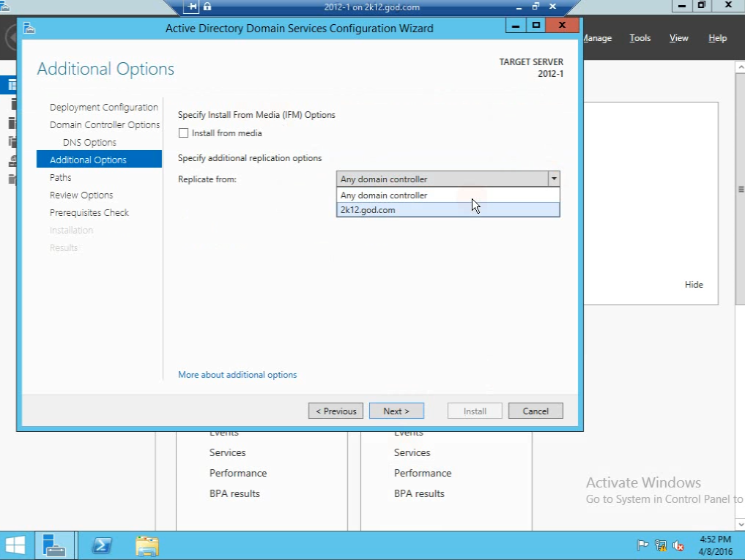
Task: Click the lock icon on the connection bar
Action: 207,7
